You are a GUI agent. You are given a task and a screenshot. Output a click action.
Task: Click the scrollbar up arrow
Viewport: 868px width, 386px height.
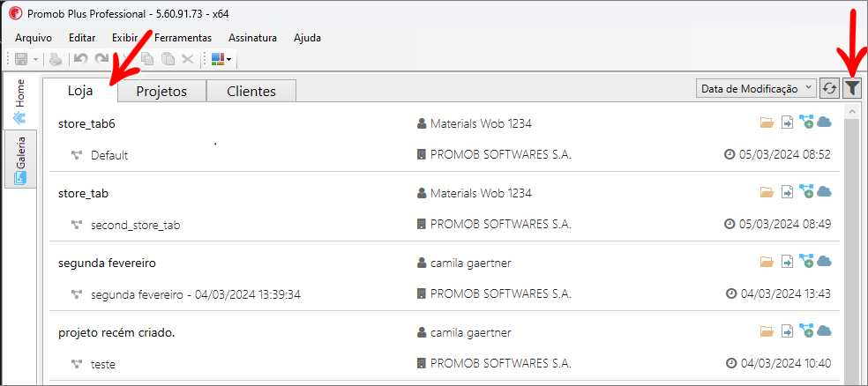[x=851, y=111]
